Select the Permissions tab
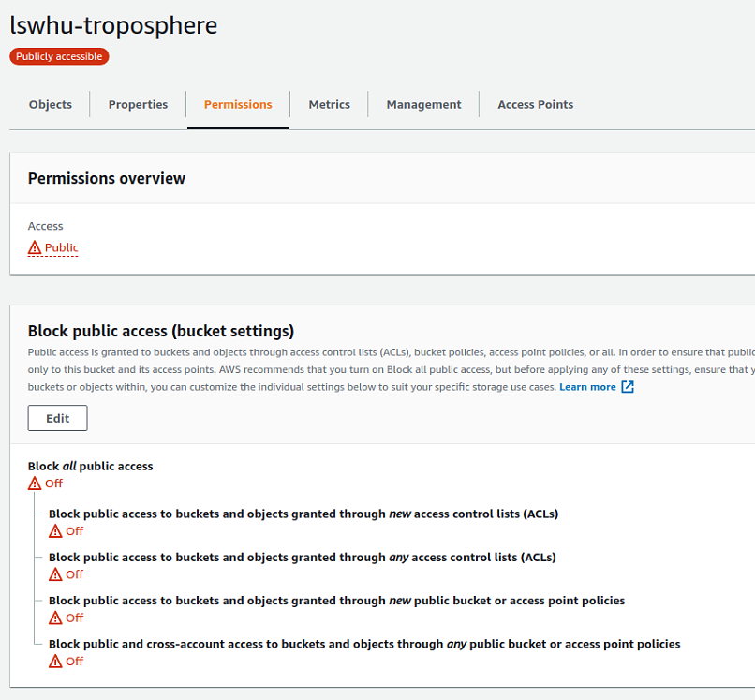Image resolution: width=755 pixels, height=700 pixels. [x=238, y=105]
